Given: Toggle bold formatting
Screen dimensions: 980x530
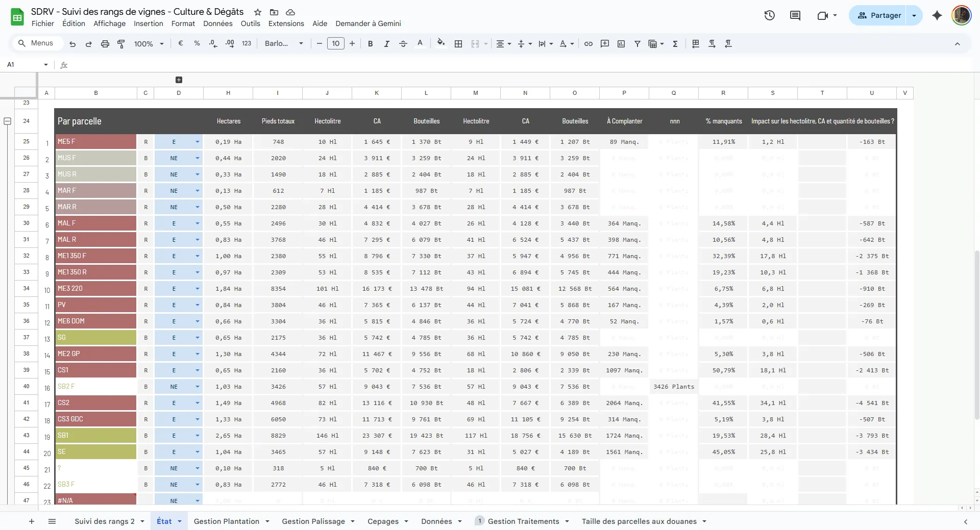Looking at the screenshot, I should coord(370,44).
